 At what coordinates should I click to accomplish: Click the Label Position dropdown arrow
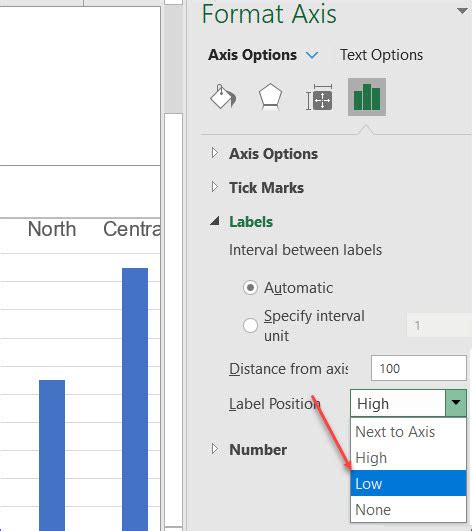pos(456,403)
